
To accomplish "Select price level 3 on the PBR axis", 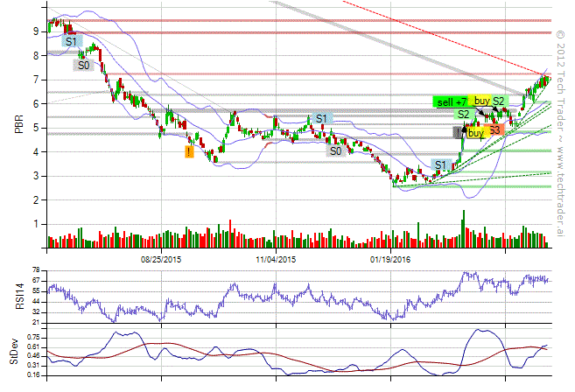I will (x=36, y=176).
